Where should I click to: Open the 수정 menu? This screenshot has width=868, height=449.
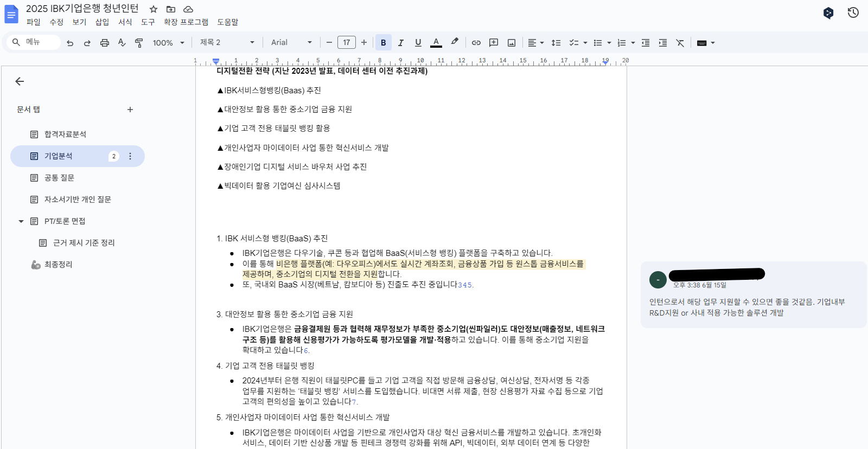click(x=56, y=22)
